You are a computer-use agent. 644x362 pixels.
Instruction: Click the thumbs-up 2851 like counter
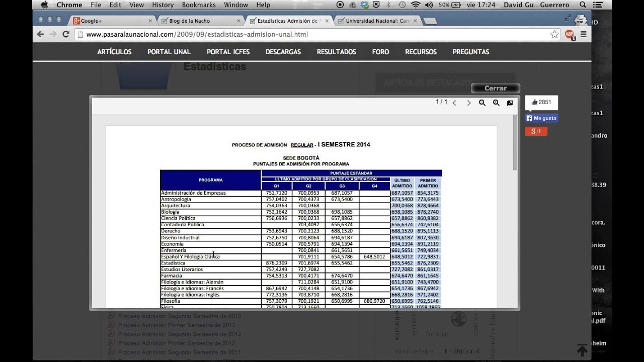point(541,102)
